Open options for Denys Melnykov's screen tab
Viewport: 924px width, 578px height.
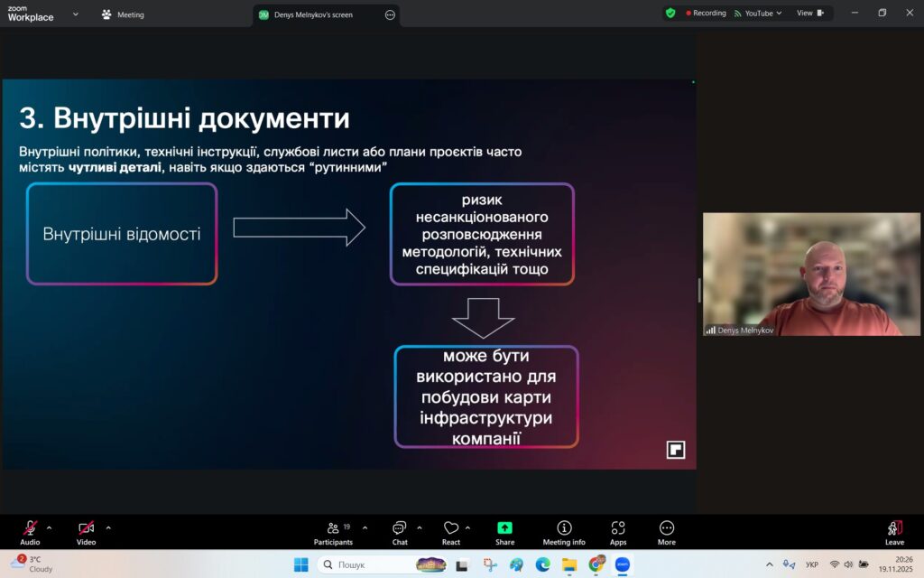(390, 14)
